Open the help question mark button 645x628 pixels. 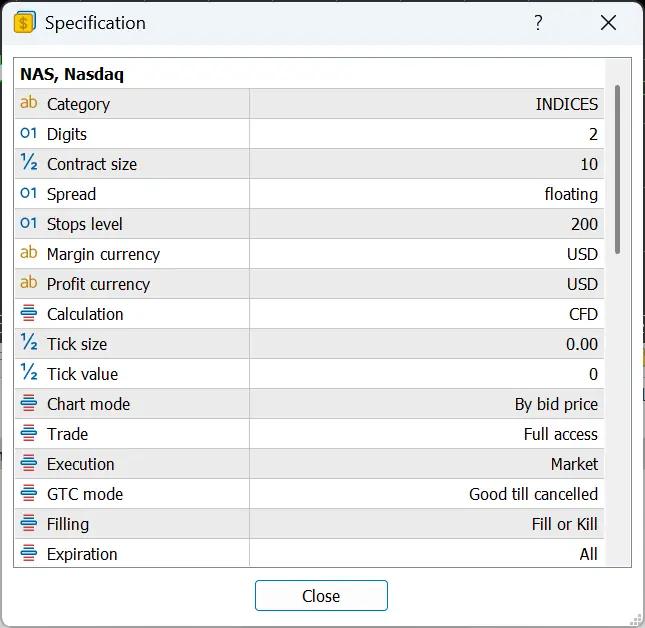coord(538,23)
